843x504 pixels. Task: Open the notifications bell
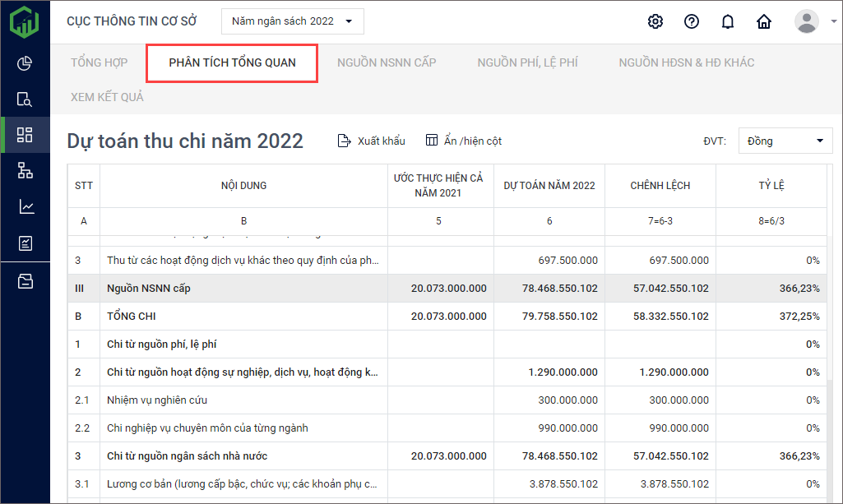(728, 21)
